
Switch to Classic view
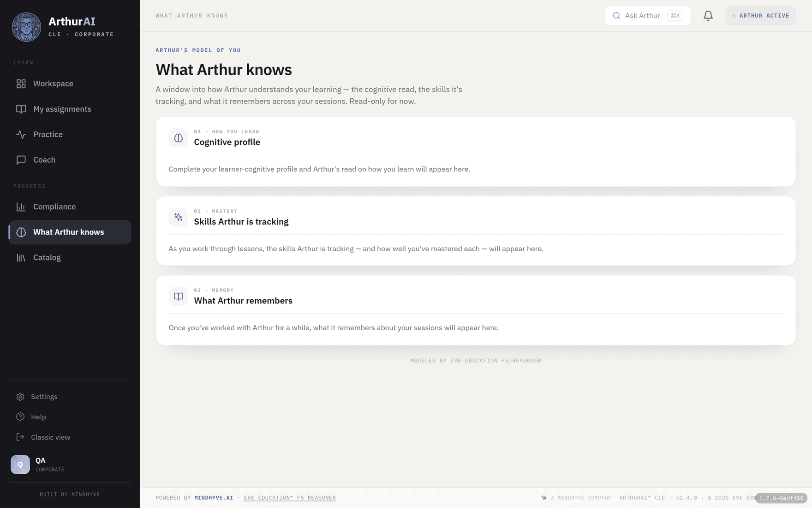pyautogui.click(x=70, y=437)
